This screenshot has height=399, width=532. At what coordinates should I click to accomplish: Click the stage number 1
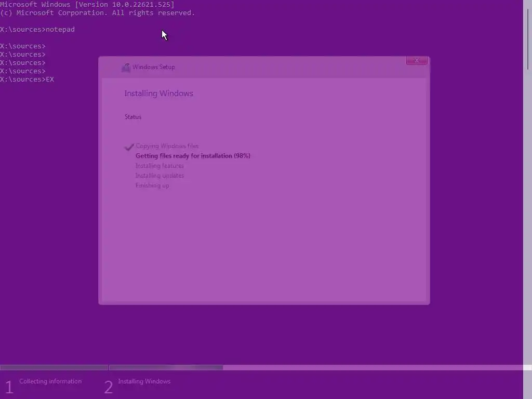tap(9, 388)
